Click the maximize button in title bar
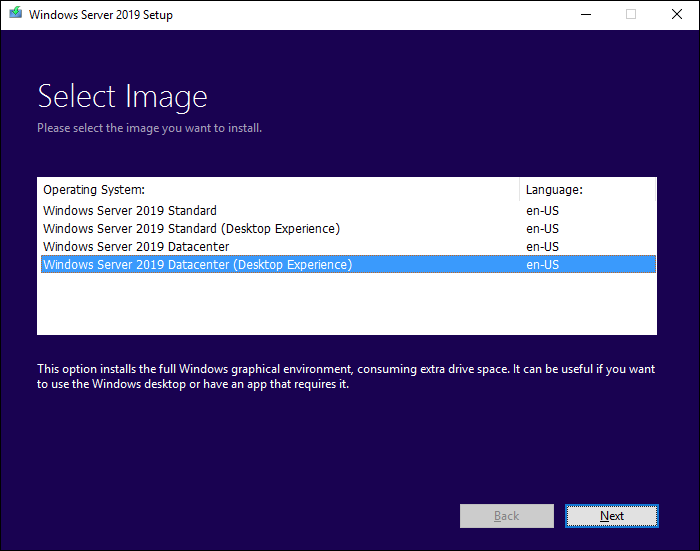 click(630, 15)
